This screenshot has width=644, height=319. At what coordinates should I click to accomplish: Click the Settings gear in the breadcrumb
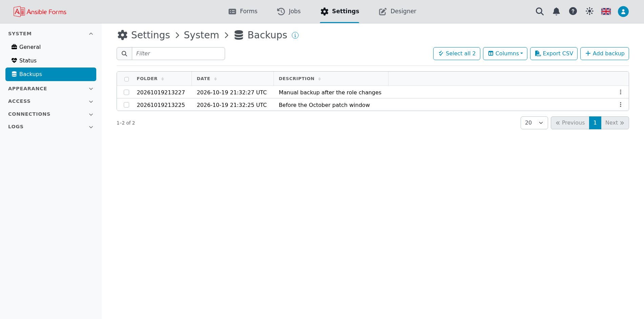pos(122,35)
